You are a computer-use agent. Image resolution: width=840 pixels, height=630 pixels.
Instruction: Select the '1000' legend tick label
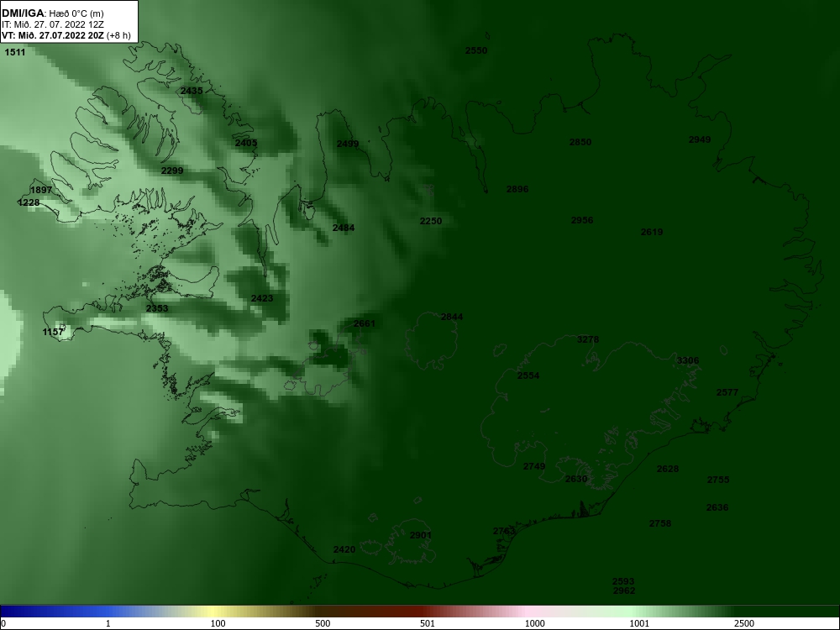(x=534, y=623)
